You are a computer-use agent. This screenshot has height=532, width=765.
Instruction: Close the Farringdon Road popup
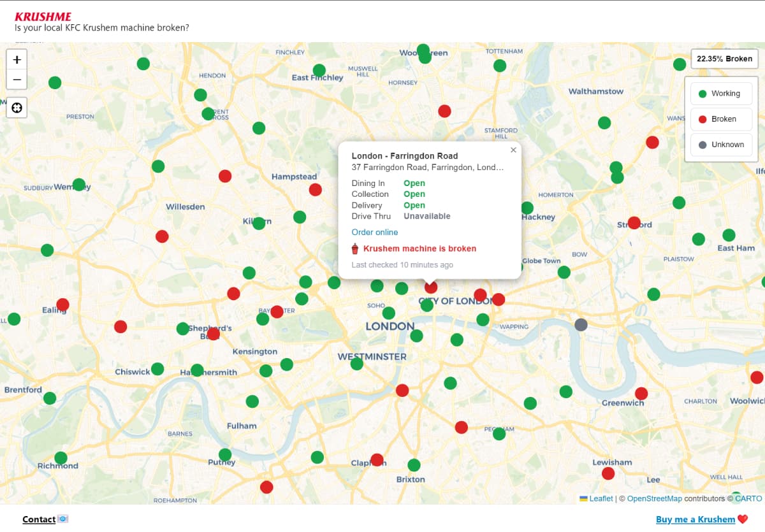point(513,150)
